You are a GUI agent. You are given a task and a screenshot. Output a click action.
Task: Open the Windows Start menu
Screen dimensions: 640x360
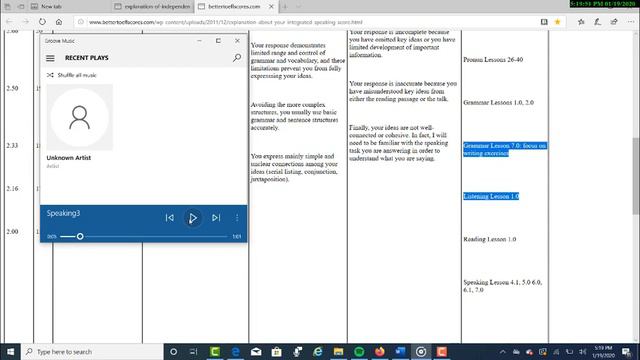click(x=11, y=351)
